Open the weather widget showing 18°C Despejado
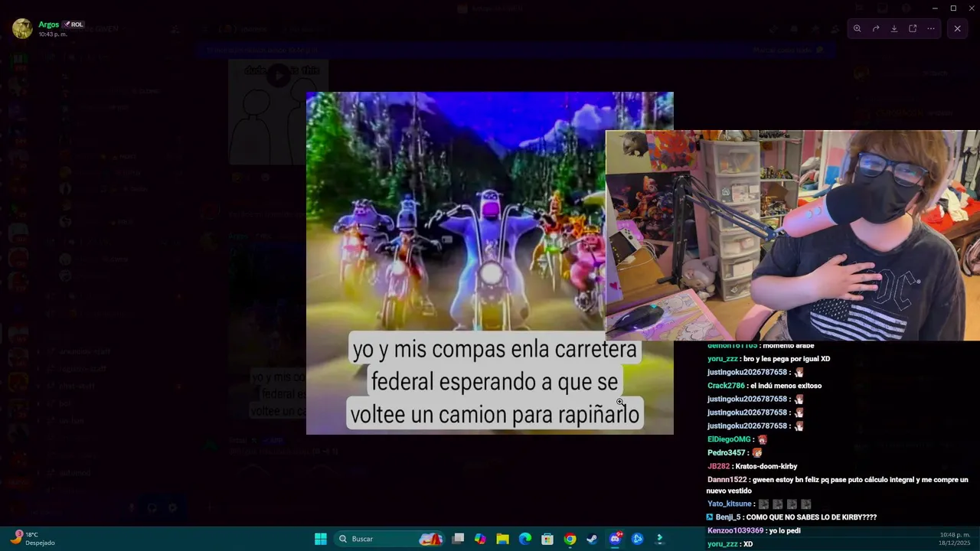This screenshot has width=980, height=551. click(33, 538)
